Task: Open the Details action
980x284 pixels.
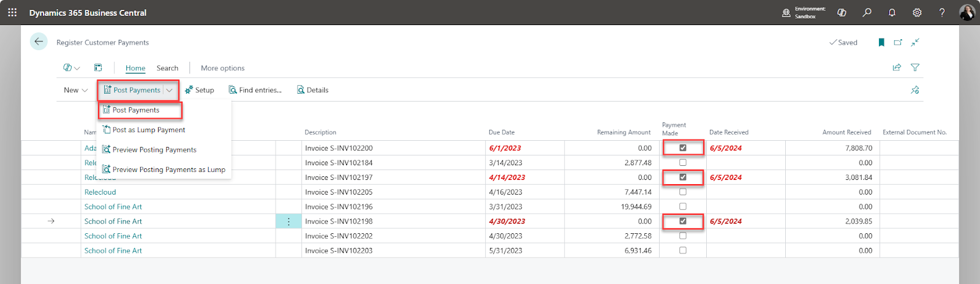Action: click(313, 90)
